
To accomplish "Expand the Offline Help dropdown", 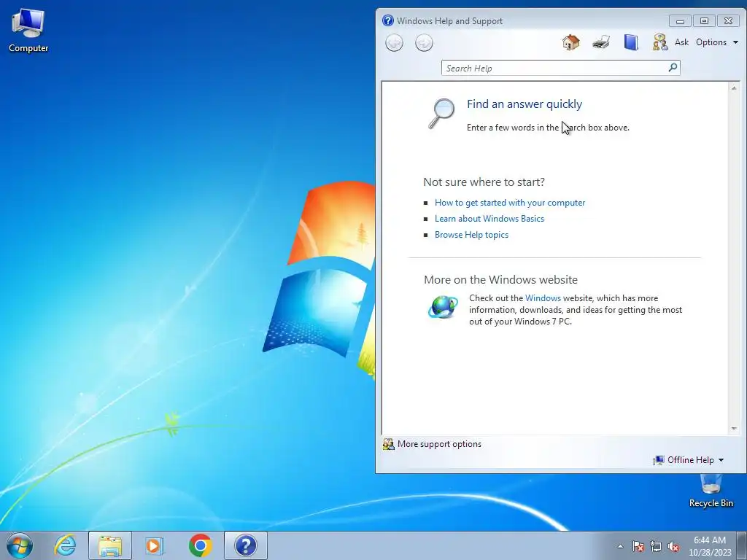I will click(x=689, y=460).
